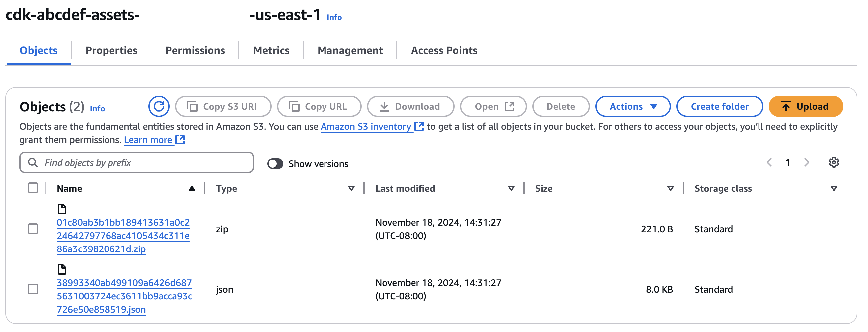Screen dimensions: 868x332
Task: Click the orange Upload button
Action: [806, 107]
